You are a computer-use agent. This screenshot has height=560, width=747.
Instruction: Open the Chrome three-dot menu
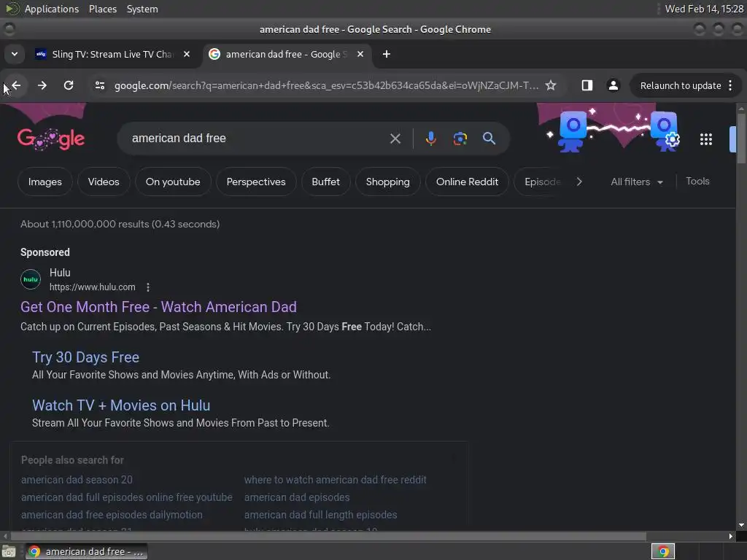pyautogui.click(x=730, y=86)
